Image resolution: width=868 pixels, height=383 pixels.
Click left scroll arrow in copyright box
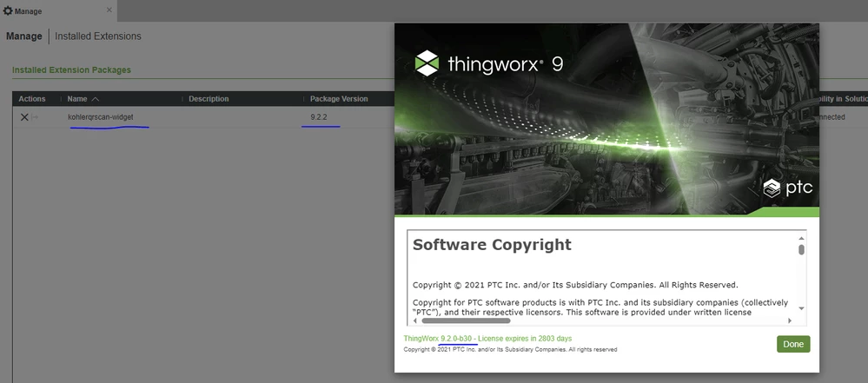(x=416, y=320)
